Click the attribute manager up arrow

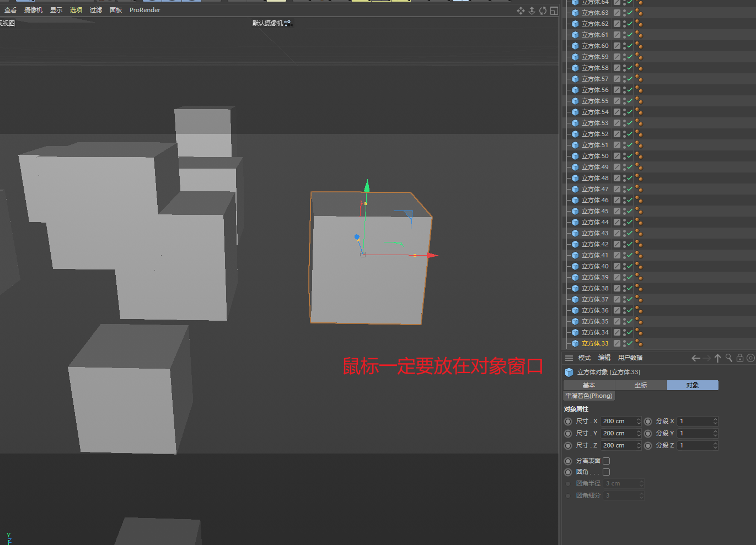[717, 358]
